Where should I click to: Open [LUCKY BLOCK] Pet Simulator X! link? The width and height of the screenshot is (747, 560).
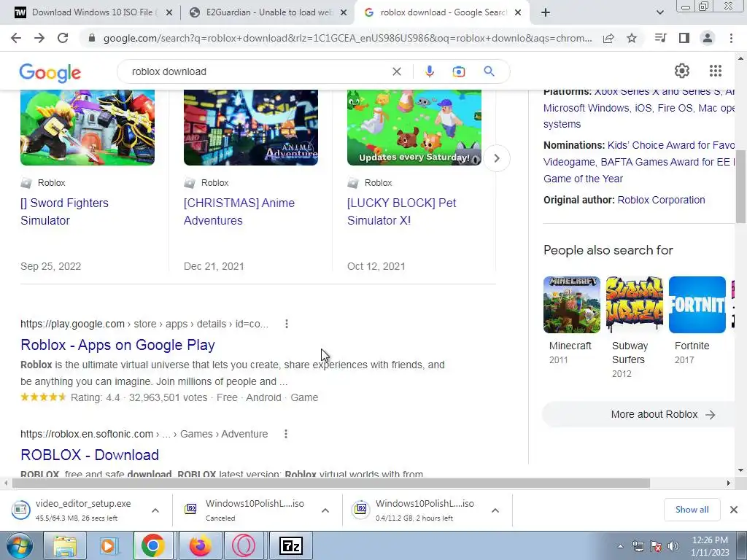(402, 211)
